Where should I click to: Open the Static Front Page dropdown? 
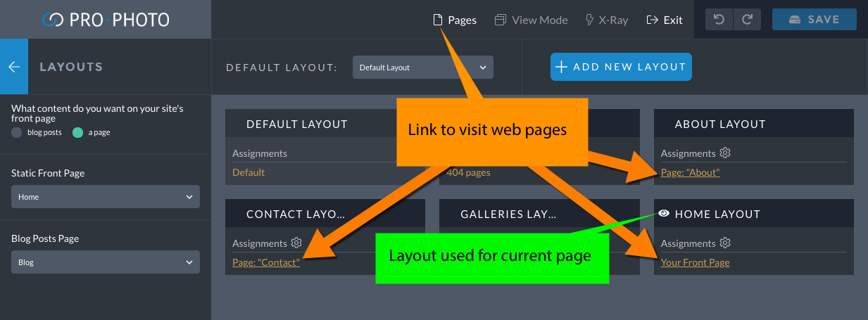(106, 197)
